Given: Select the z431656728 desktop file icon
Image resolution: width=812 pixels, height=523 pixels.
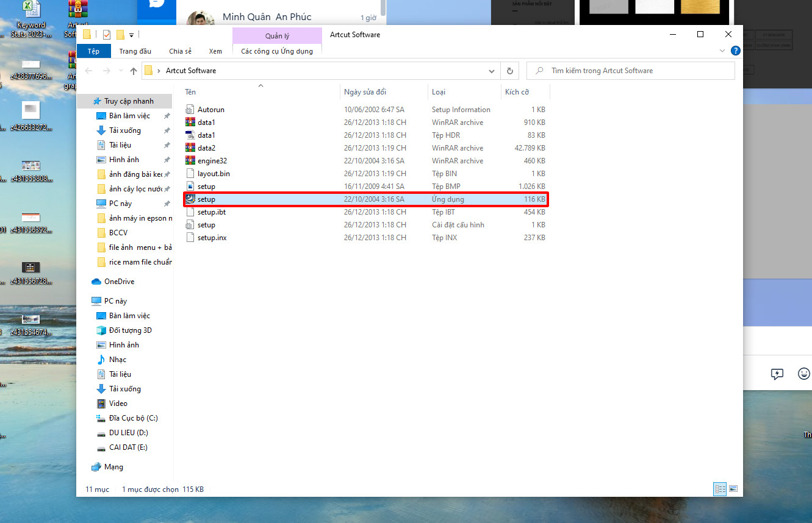Looking at the screenshot, I should 31,273.
